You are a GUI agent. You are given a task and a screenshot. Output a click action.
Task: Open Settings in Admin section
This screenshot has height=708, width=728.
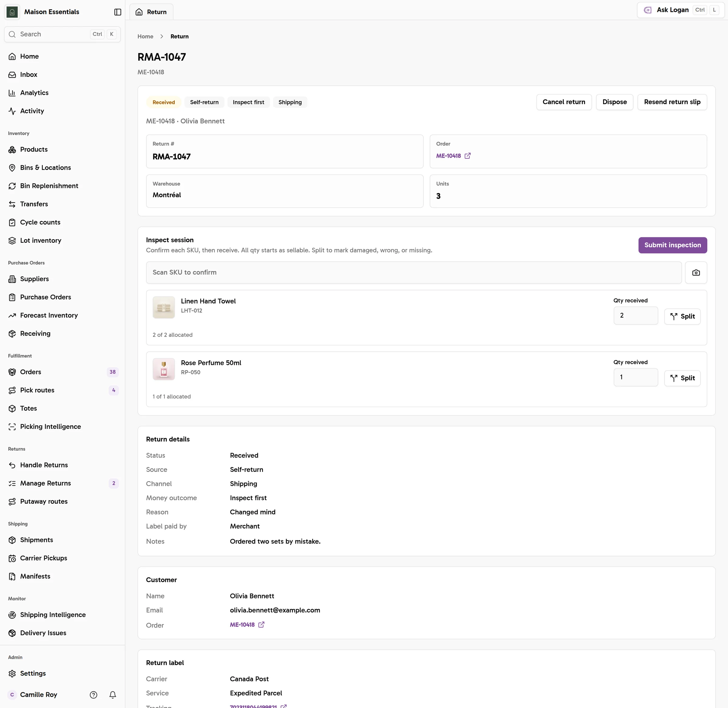point(62,673)
